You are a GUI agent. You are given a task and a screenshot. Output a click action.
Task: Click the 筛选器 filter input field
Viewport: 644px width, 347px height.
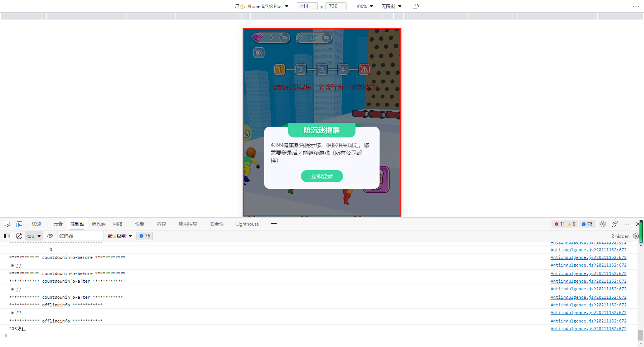[80, 236]
